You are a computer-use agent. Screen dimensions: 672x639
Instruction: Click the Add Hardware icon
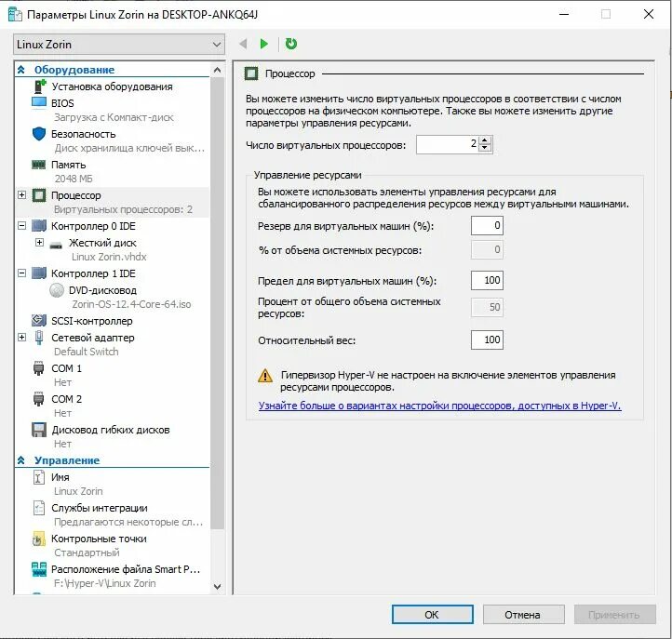(39, 87)
